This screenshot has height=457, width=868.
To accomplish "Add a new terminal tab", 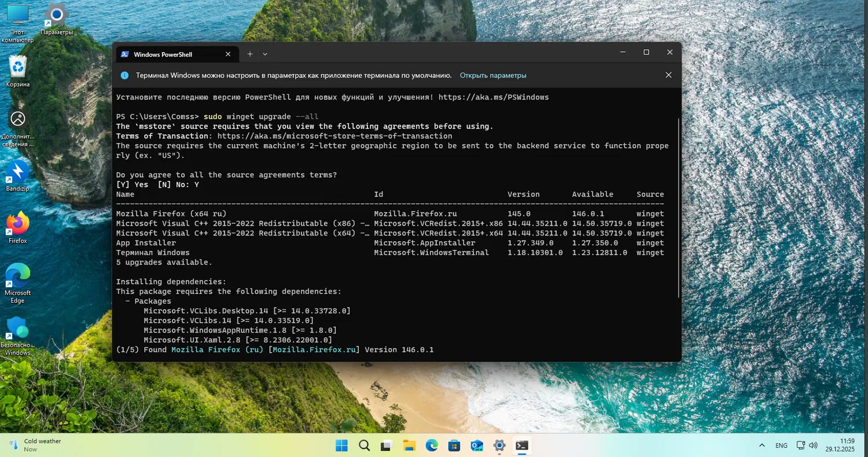I will 250,54.
